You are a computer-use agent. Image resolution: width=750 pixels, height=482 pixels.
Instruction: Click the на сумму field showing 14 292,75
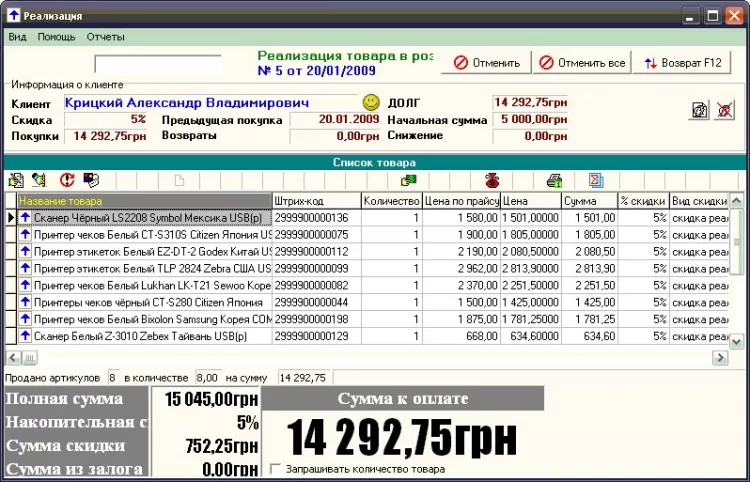pos(305,378)
